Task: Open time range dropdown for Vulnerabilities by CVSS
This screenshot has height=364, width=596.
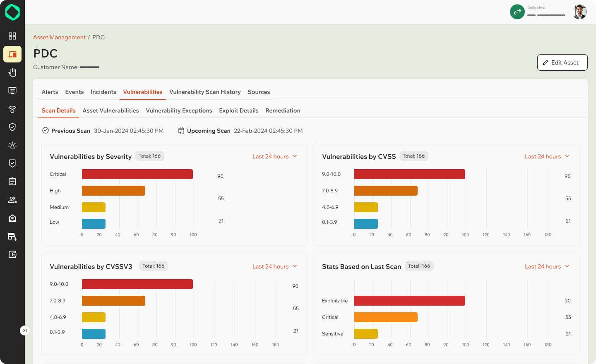Action: pyautogui.click(x=547, y=156)
